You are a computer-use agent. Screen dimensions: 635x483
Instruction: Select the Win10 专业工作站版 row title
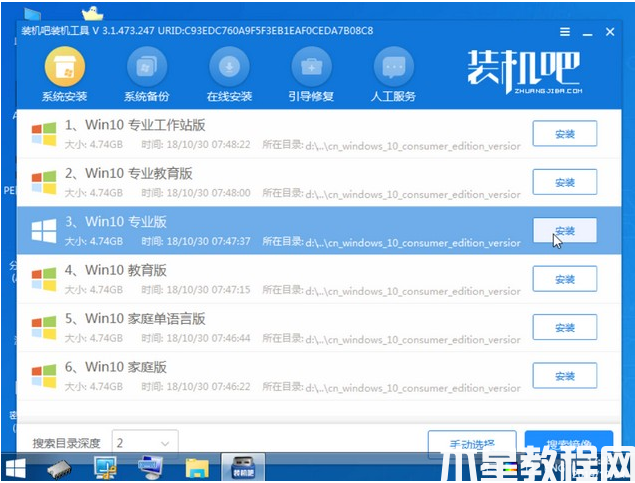pos(135,125)
